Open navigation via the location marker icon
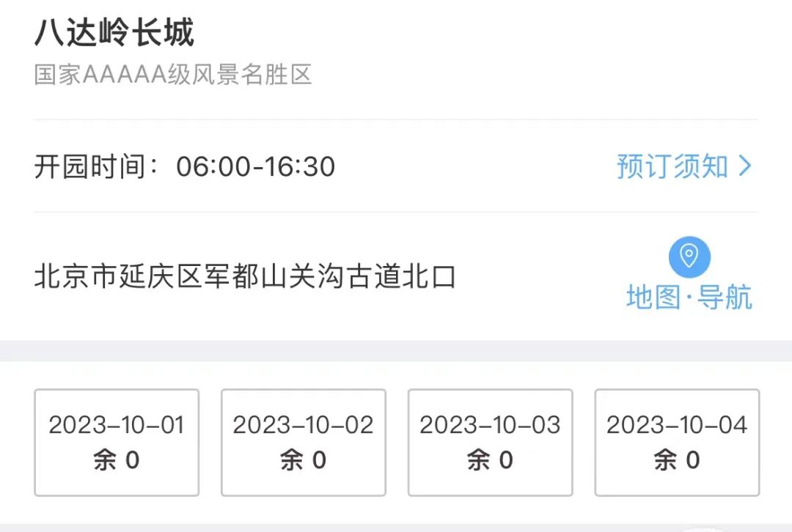This screenshot has width=792, height=532. [689, 258]
